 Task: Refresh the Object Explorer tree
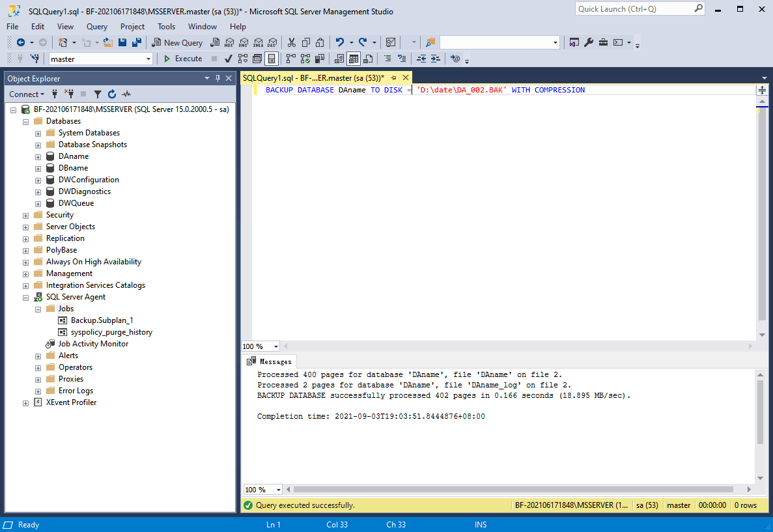111,94
